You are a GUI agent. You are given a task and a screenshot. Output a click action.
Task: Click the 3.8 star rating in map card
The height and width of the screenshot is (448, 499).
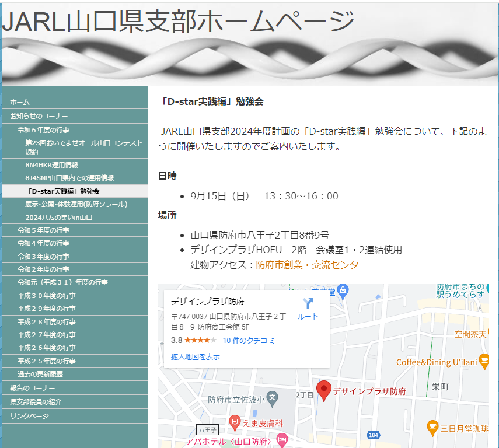194,341
